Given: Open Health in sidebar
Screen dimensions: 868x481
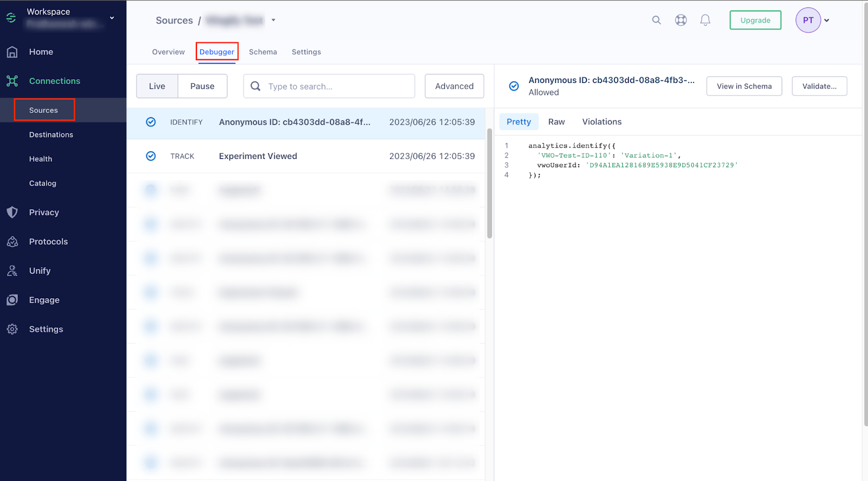Looking at the screenshot, I should pos(41,159).
